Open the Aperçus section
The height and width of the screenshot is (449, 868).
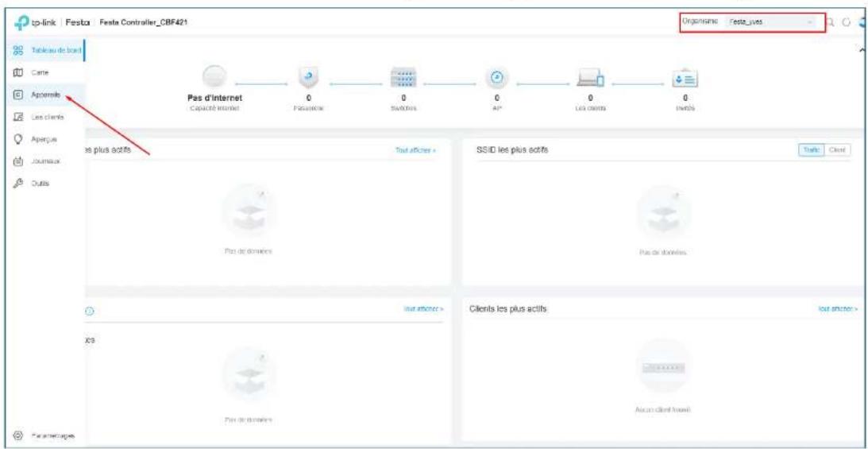pos(44,138)
